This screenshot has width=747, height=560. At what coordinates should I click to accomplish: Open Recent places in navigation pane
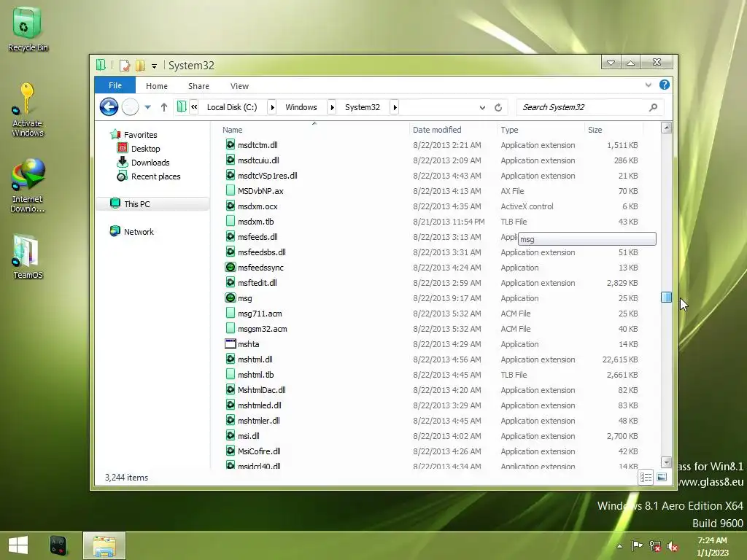pos(156,176)
